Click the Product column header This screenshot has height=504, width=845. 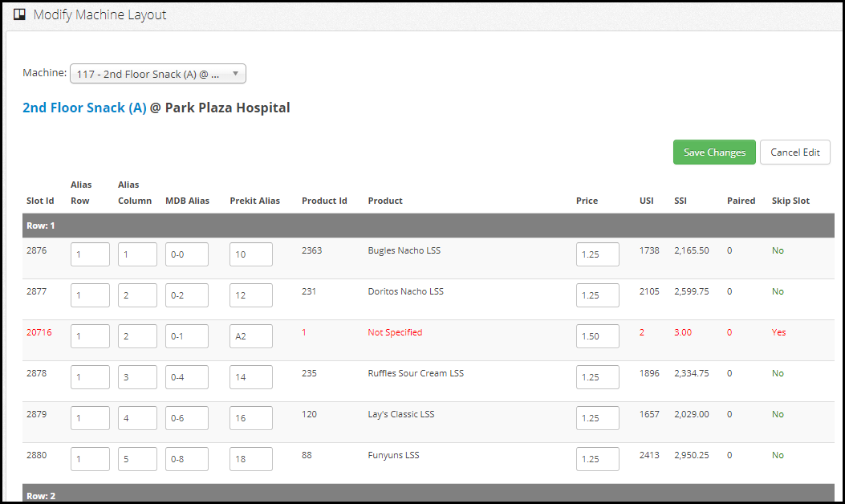point(385,201)
